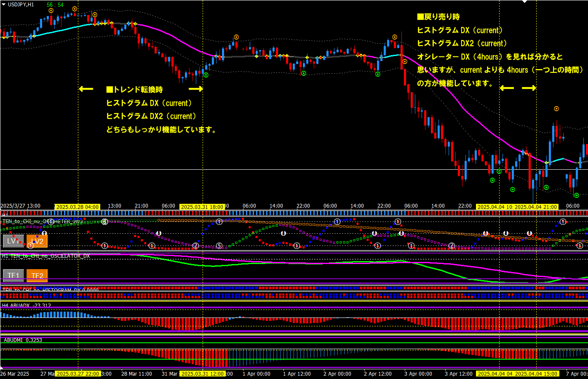Click the 2025.03.28 04:00 date marker
The image size is (588, 379).
coord(78,207)
